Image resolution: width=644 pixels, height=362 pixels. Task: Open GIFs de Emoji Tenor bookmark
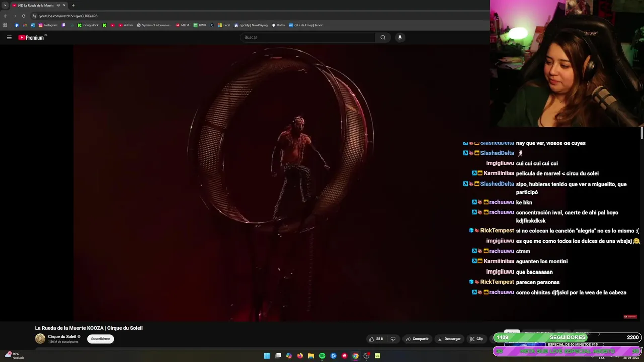point(305,25)
